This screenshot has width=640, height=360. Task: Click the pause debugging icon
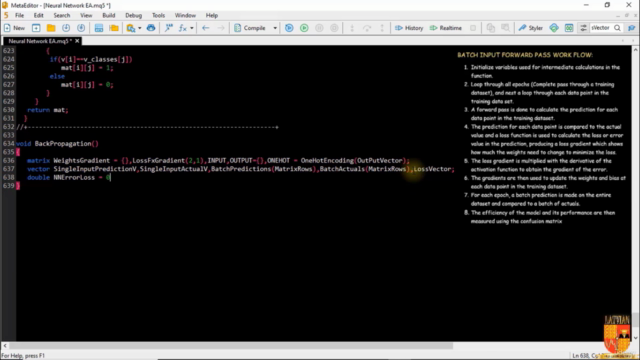(319, 28)
